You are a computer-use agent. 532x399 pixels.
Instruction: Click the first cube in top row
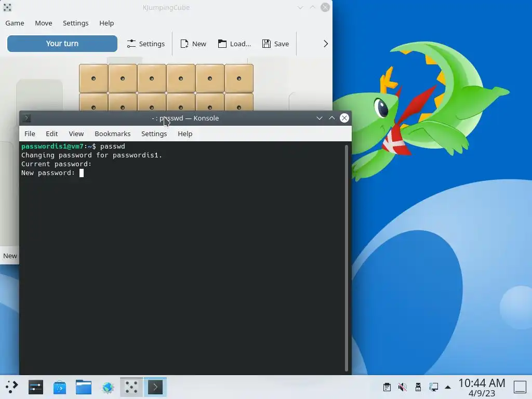[x=94, y=78]
